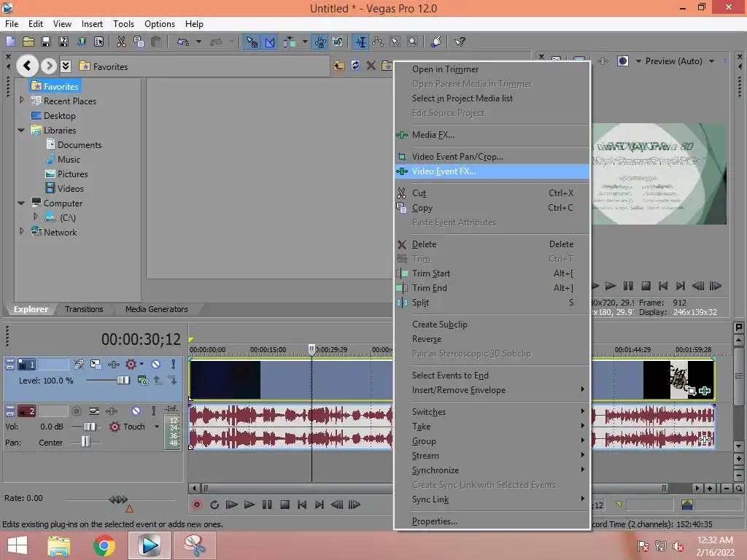Solo audio track 2
Screen dimensions: 747x560
click(x=153, y=411)
